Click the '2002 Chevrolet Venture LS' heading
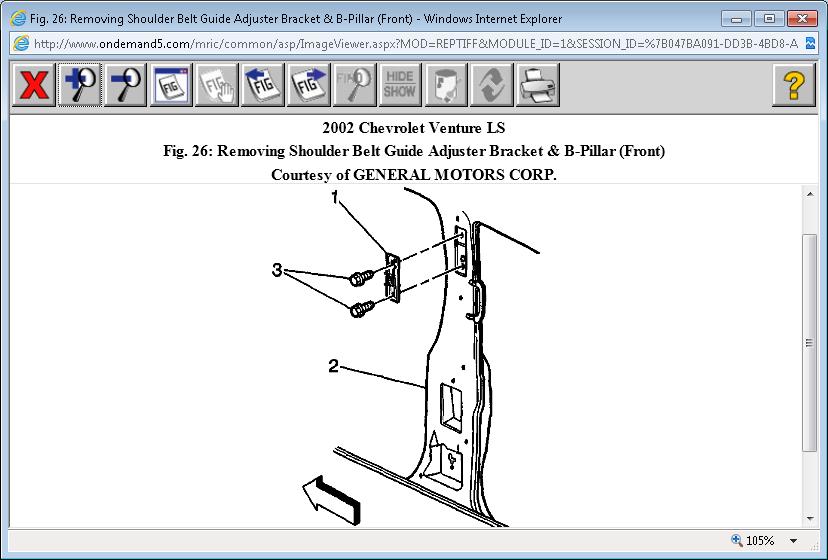 (x=414, y=128)
